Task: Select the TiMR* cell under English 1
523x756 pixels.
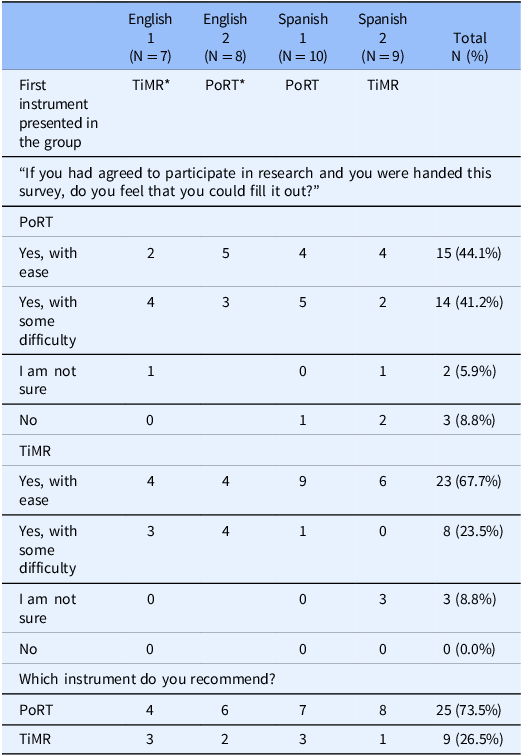Action: tap(151, 85)
